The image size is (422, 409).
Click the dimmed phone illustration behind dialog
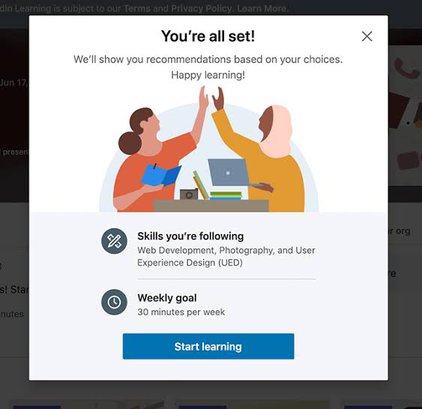[x=406, y=68]
